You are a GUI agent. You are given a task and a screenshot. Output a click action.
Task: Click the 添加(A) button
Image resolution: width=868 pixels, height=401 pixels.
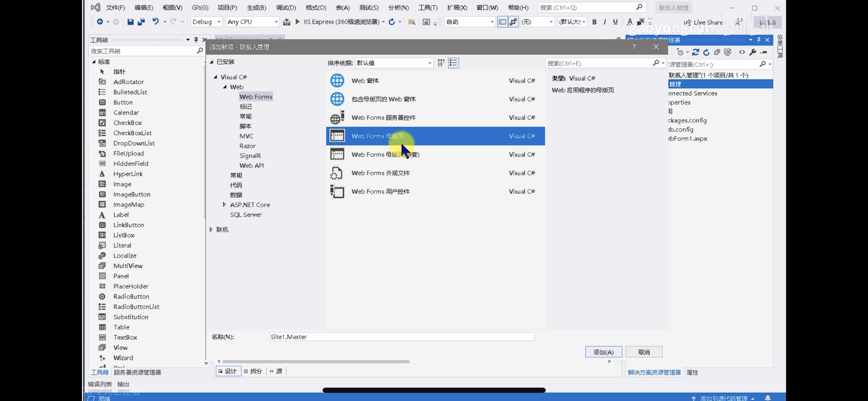pos(603,352)
